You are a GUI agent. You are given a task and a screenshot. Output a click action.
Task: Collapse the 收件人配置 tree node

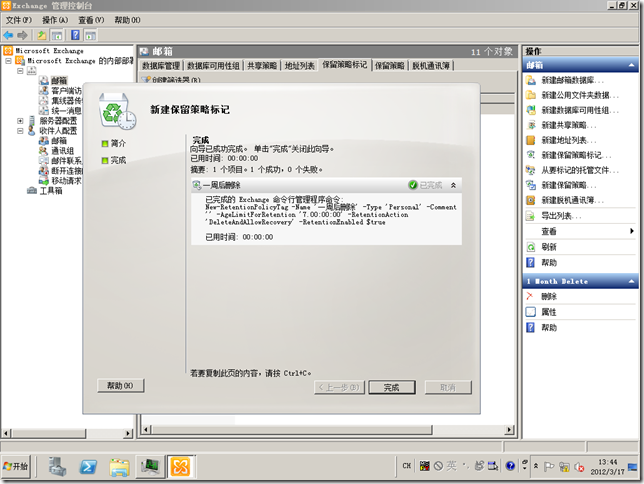click(20, 131)
